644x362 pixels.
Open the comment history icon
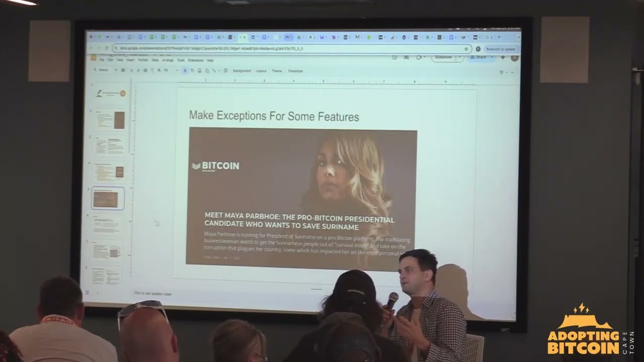point(406,57)
